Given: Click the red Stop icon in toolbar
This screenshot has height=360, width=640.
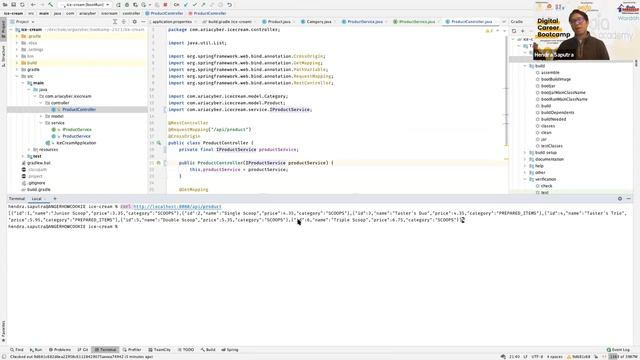Looking at the screenshot, I should point(165,5).
